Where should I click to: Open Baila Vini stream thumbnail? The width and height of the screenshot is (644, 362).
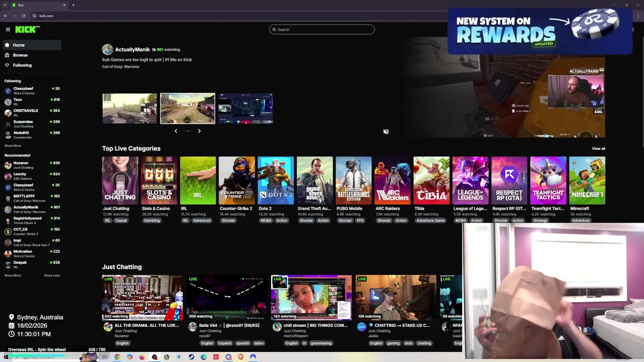click(227, 298)
